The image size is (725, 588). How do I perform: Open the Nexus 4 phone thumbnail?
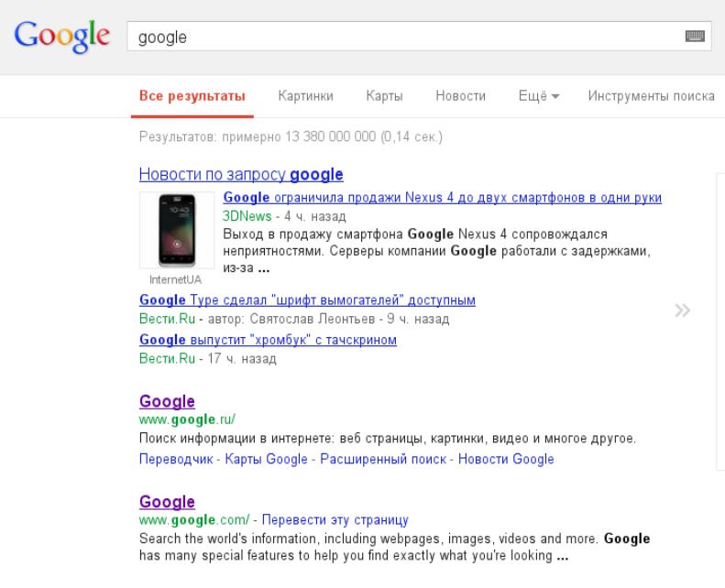pos(177,230)
